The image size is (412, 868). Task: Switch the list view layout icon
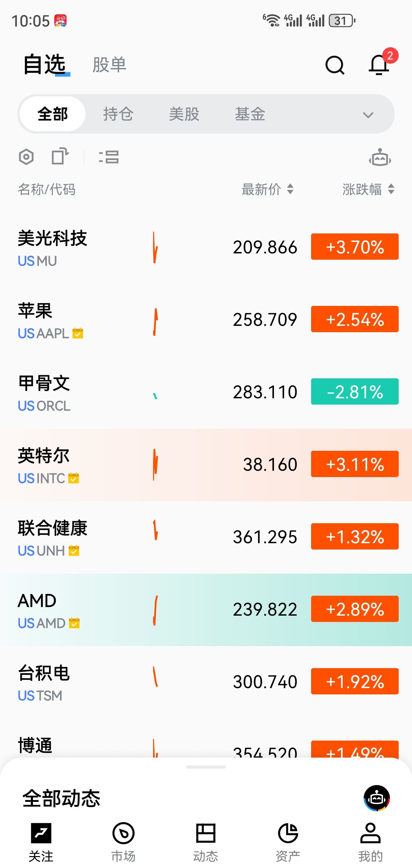pyautogui.click(x=109, y=157)
